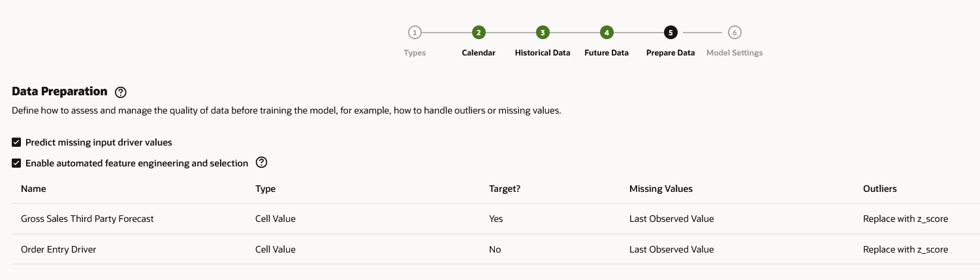Image resolution: width=980 pixels, height=280 pixels.
Task: Open help for automated feature engineering
Action: click(x=262, y=163)
